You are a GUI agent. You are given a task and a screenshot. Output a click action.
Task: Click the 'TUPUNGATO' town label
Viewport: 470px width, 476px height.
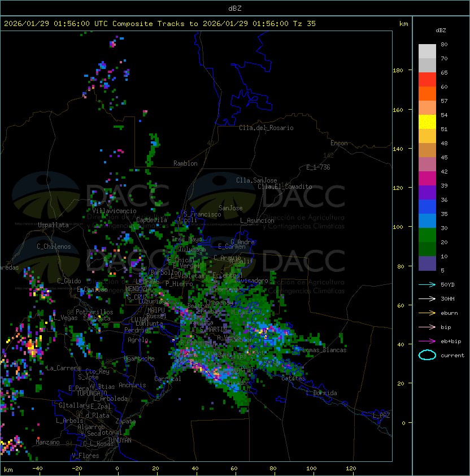click(92, 393)
